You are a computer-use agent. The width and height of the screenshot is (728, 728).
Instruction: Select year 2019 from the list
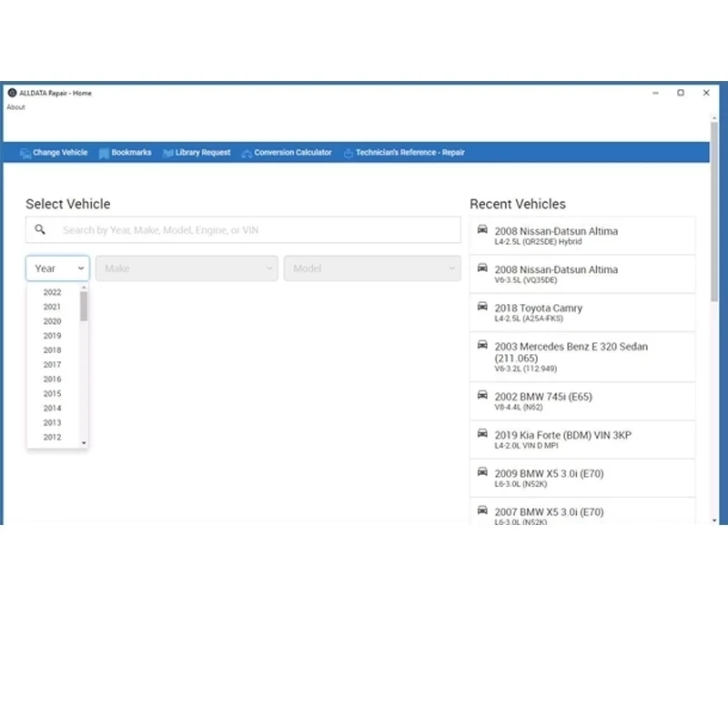pyautogui.click(x=52, y=336)
